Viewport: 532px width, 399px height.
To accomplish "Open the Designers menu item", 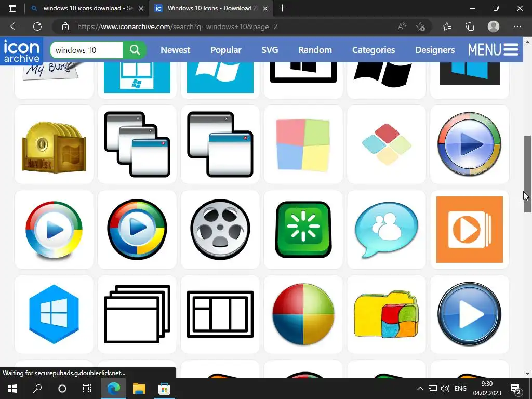I will point(435,50).
